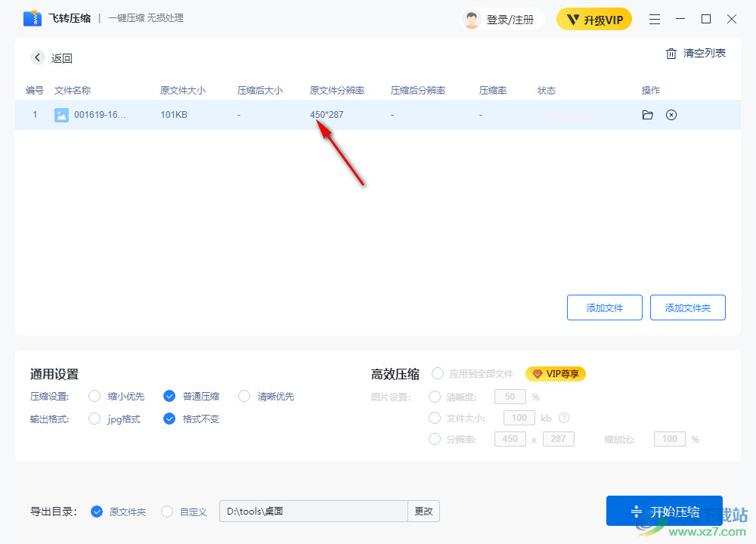Click the resolution width field showing 450
The image size is (756, 544).
click(x=510, y=439)
